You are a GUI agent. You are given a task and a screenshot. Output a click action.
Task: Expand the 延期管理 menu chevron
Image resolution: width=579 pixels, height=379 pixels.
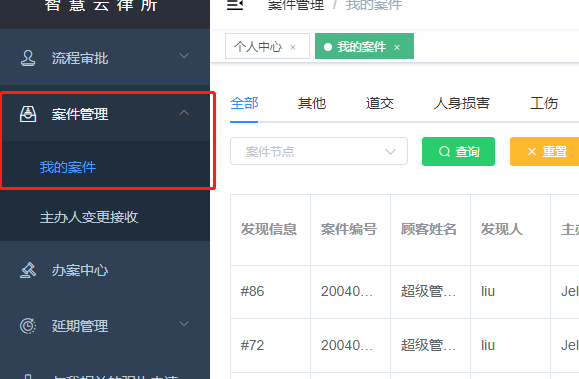click(184, 324)
